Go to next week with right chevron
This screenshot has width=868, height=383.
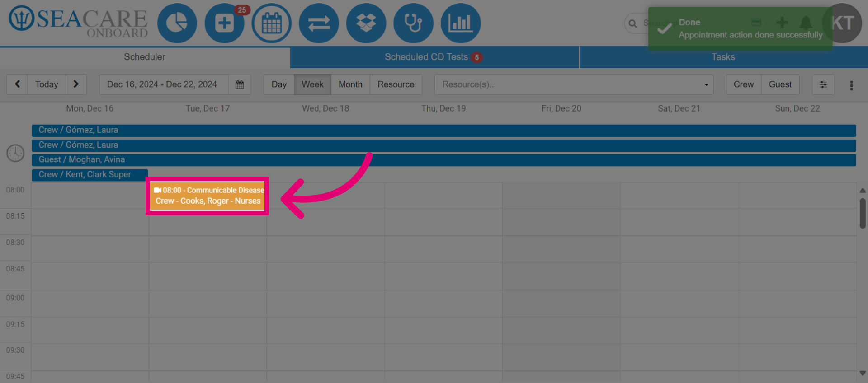[76, 84]
